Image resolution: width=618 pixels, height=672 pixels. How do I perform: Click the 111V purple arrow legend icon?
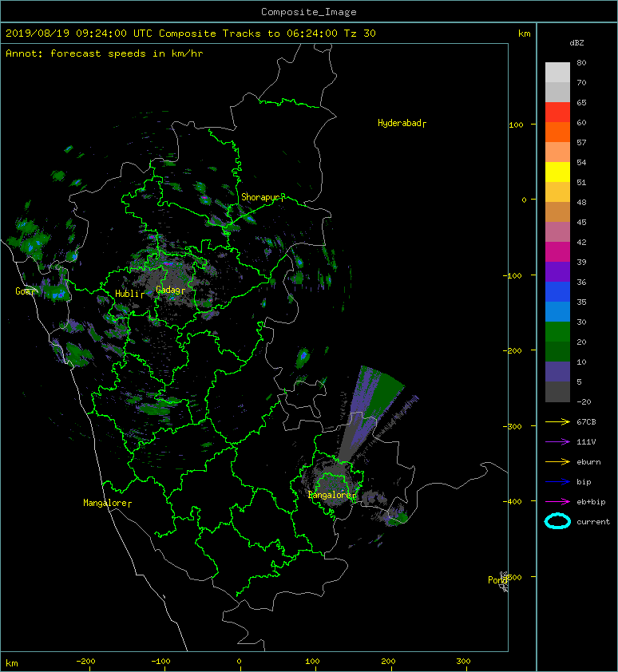tap(557, 442)
